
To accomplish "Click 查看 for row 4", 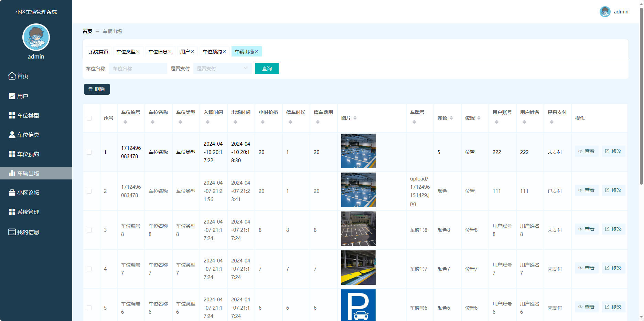I will pos(587,268).
